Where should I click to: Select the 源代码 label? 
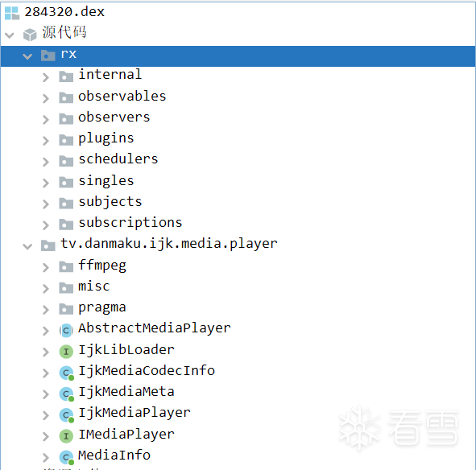[64, 32]
